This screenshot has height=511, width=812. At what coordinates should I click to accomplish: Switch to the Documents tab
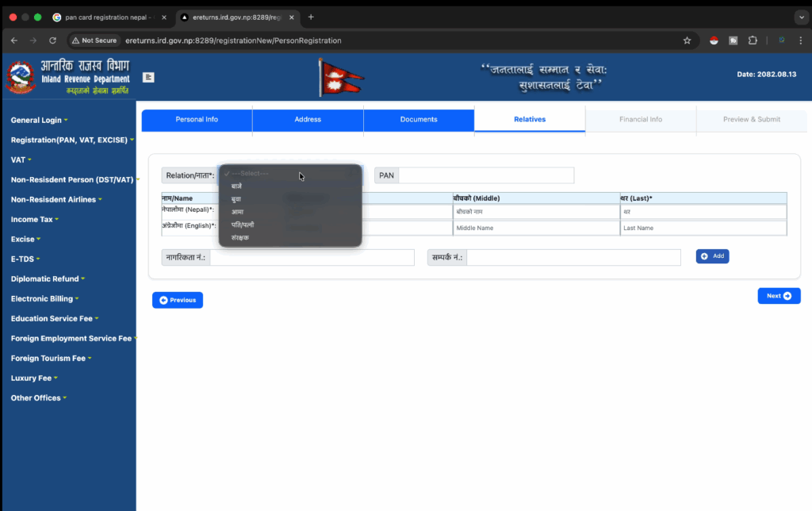coord(419,120)
